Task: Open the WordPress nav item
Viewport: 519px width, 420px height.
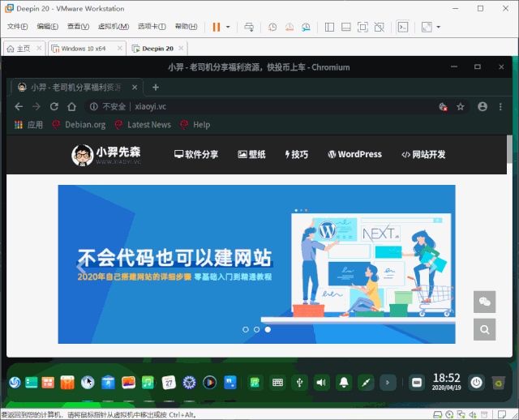Action: pos(355,154)
